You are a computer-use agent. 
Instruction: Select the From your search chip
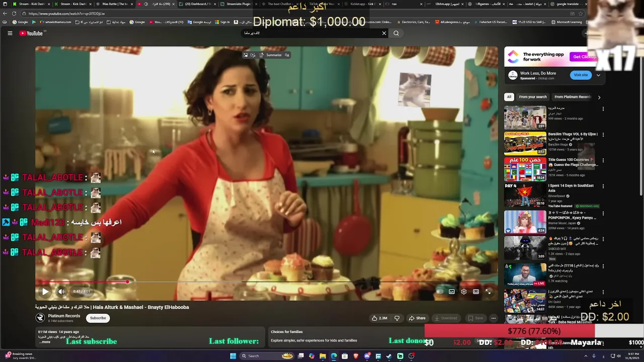(533, 97)
